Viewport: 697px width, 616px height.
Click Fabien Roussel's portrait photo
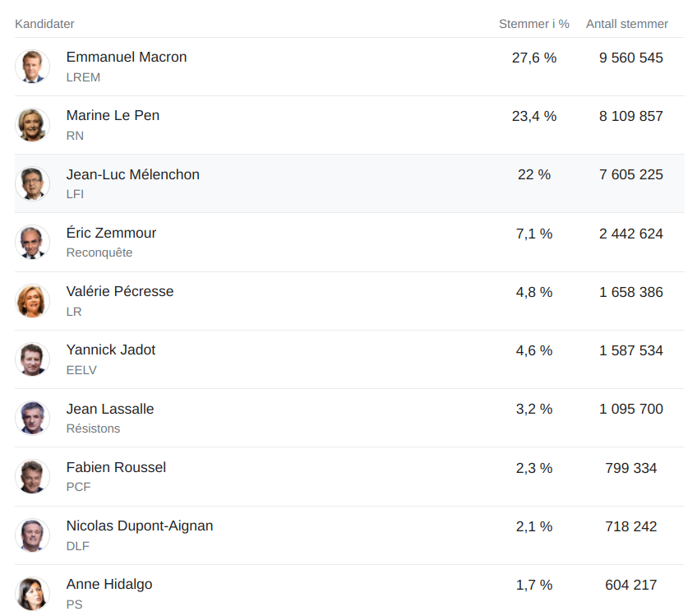33,477
